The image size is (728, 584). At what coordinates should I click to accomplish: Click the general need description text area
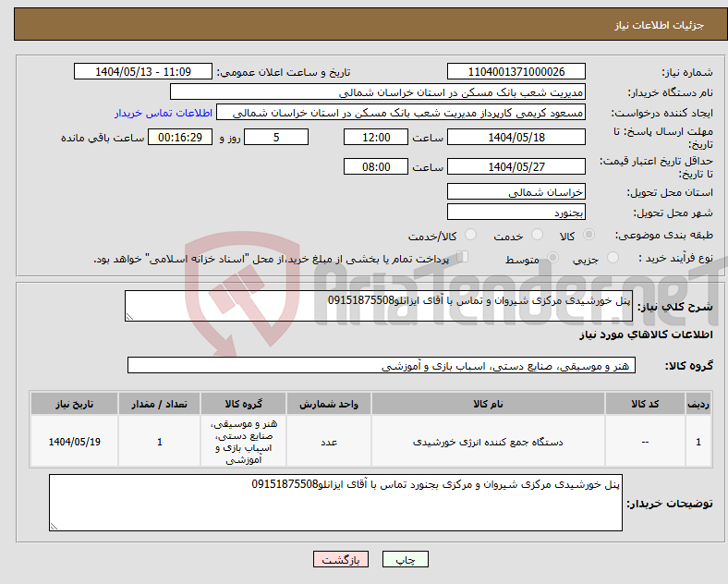coord(379,306)
